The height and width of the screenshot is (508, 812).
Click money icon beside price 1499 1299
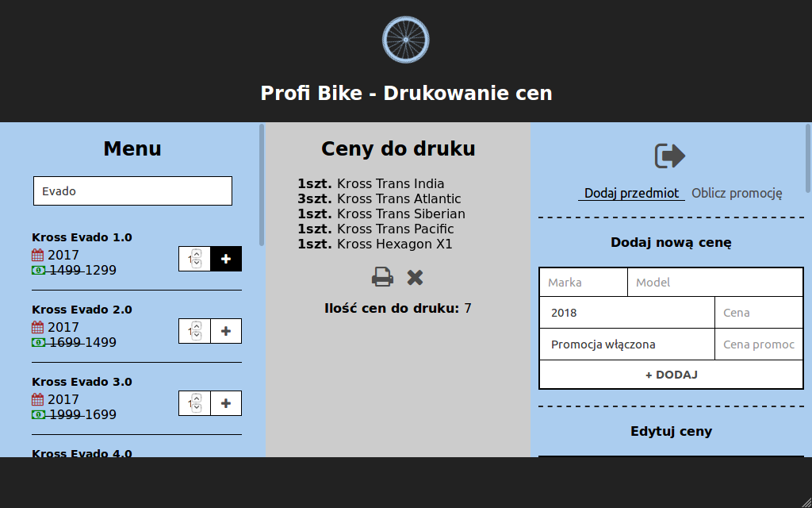[38, 270]
